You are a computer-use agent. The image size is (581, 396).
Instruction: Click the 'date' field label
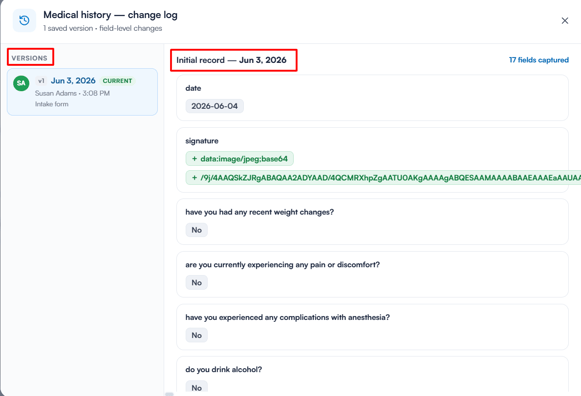click(x=193, y=88)
